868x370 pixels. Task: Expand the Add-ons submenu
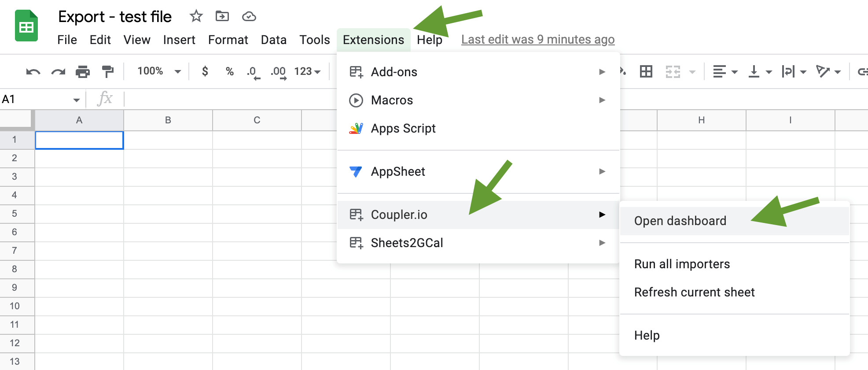click(478, 72)
